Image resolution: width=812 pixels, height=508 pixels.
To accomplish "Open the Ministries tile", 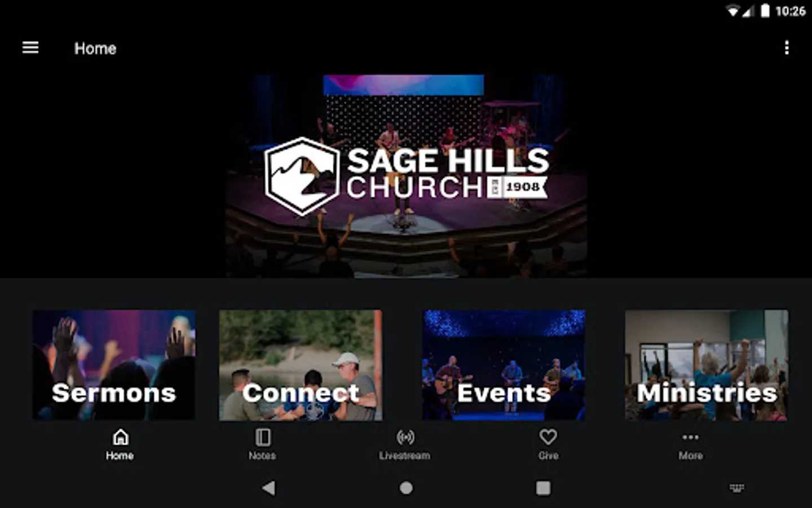I will tap(707, 365).
